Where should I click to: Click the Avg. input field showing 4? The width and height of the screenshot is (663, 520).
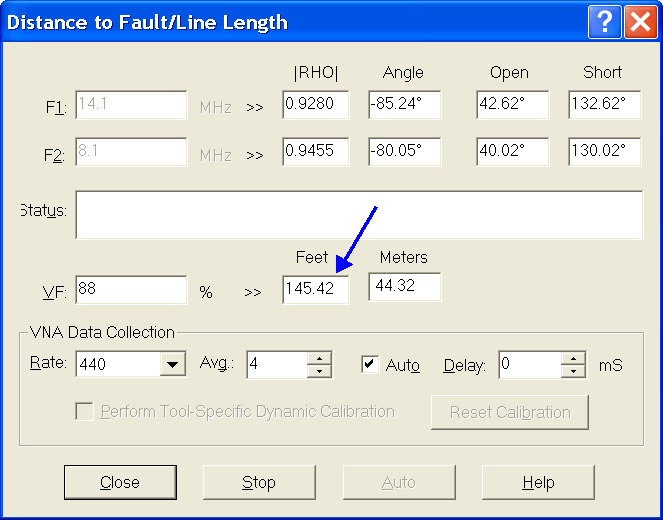pyautogui.click(x=277, y=364)
